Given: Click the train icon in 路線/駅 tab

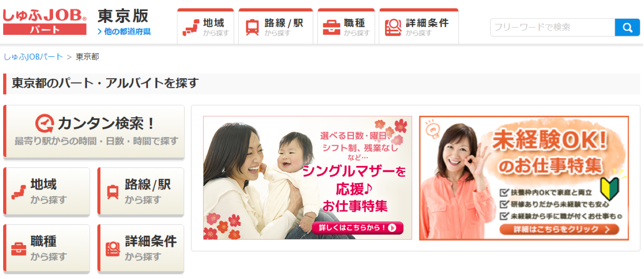Looking at the screenshot, I should (252, 27).
